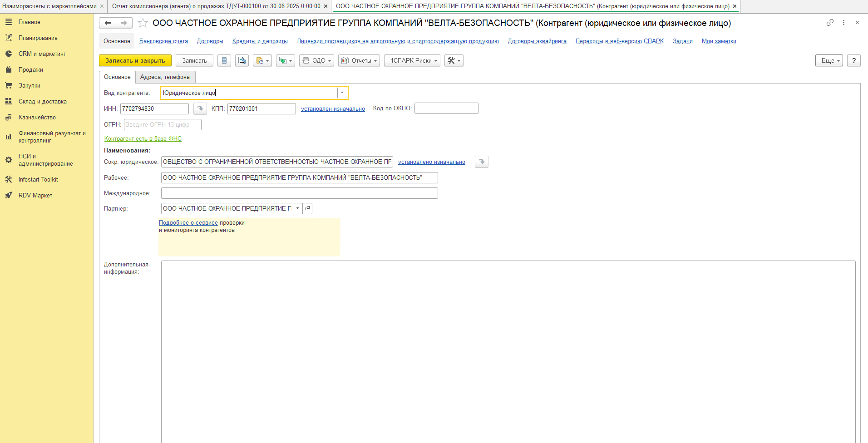Viewport: 868px width, 443px height.
Task: Click the Рабочее name field
Action: [x=300, y=177]
